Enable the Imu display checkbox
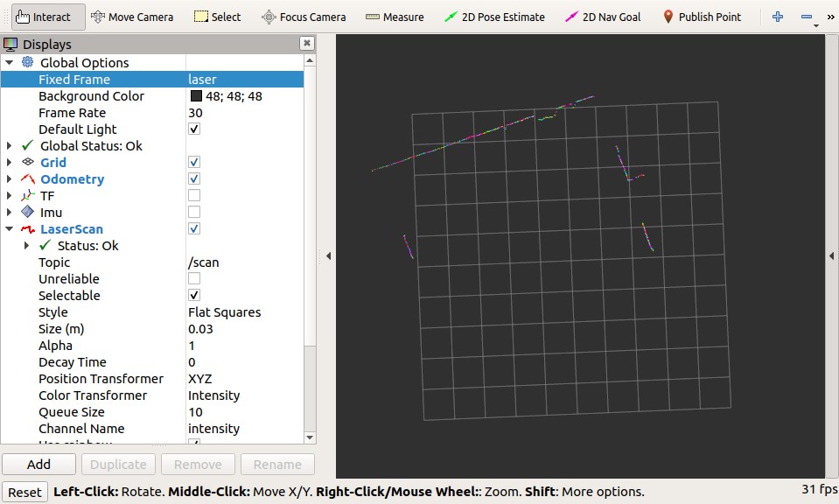The width and height of the screenshot is (839, 504). (194, 212)
